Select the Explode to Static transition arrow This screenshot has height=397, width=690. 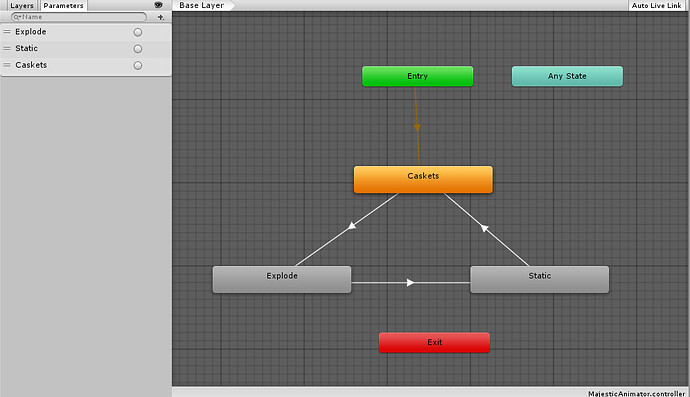click(410, 283)
